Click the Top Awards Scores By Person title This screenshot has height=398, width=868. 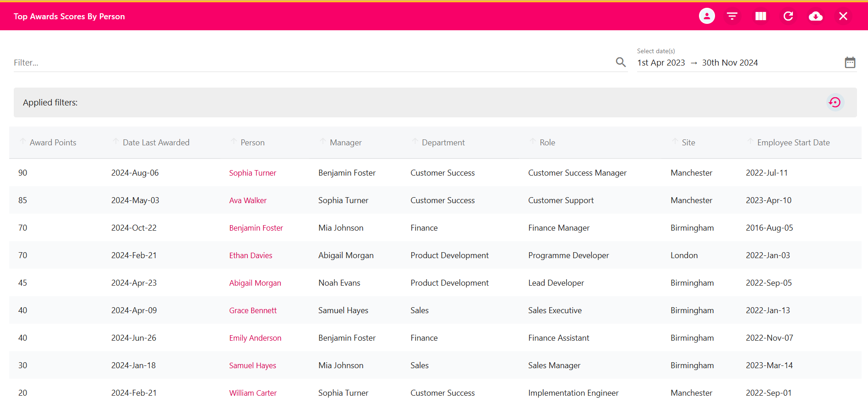point(69,16)
